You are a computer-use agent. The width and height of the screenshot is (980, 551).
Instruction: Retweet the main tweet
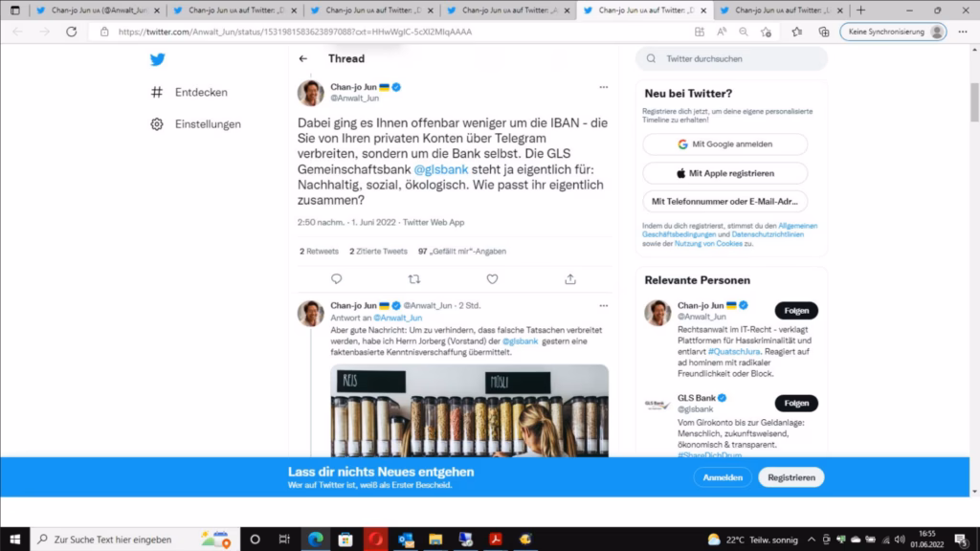(x=413, y=279)
